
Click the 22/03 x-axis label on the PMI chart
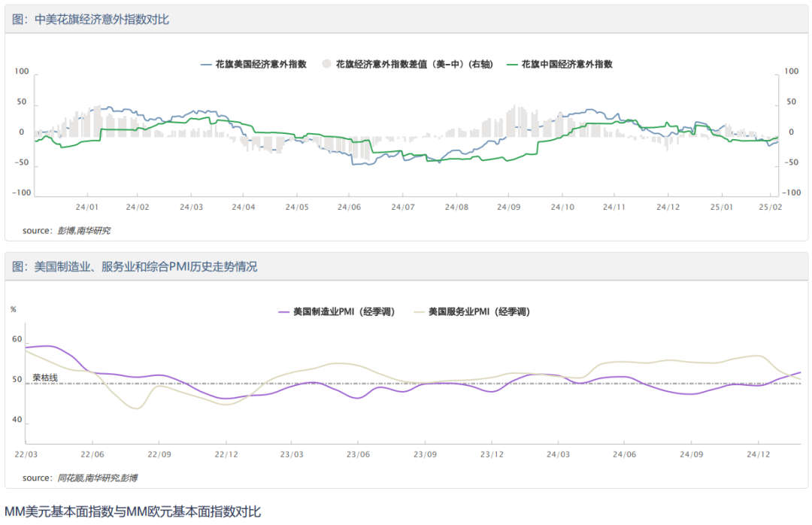click(26, 454)
